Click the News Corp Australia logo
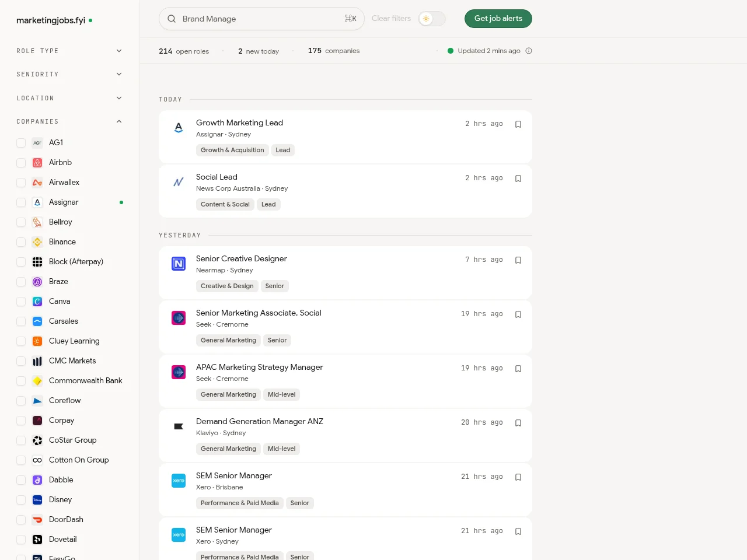 pos(179,182)
